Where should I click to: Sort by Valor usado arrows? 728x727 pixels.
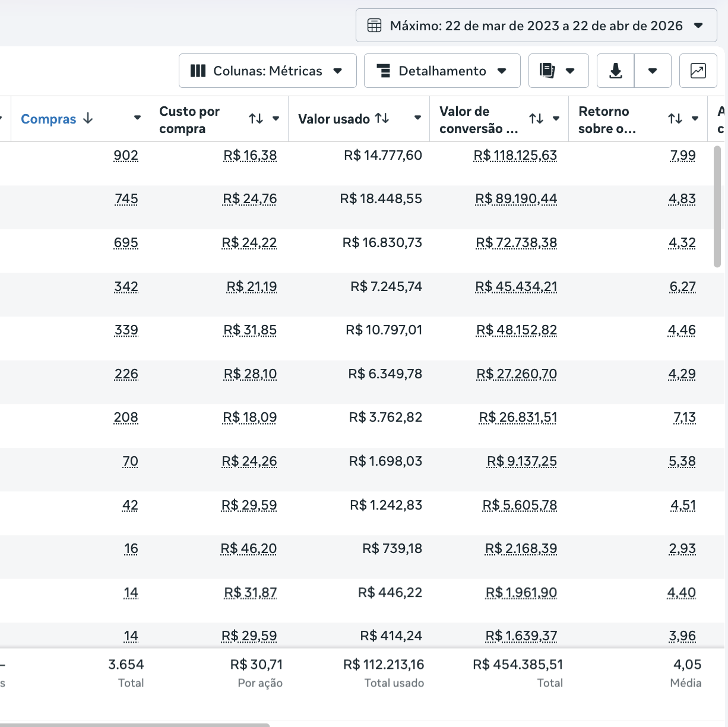[x=382, y=118]
